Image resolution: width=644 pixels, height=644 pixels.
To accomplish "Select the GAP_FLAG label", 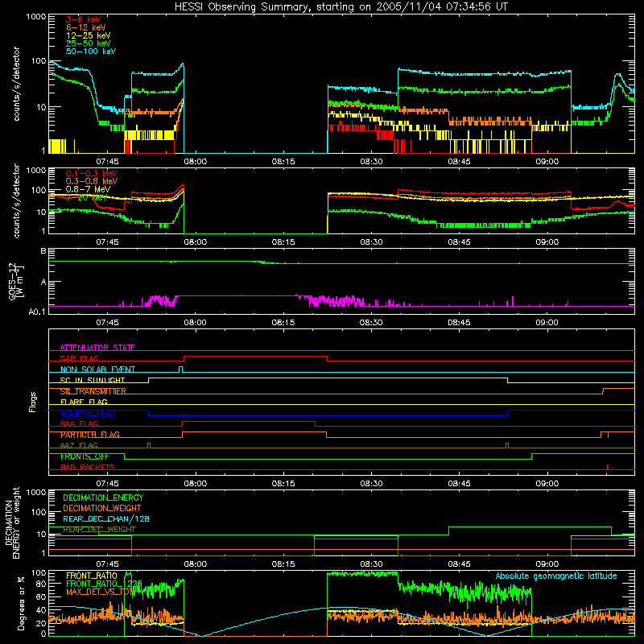I will coord(79,358).
